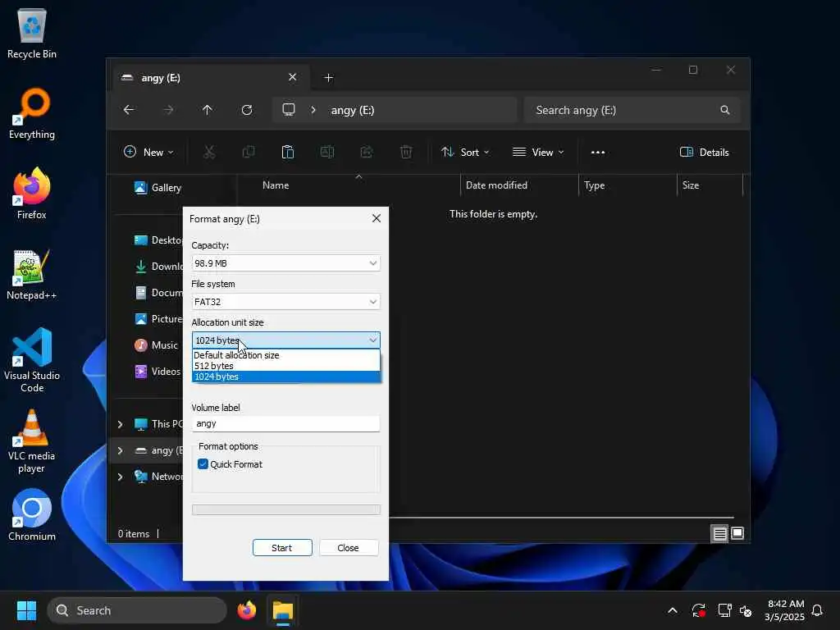Open the File system dropdown
The height and width of the screenshot is (630, 840).
point(285,302)
